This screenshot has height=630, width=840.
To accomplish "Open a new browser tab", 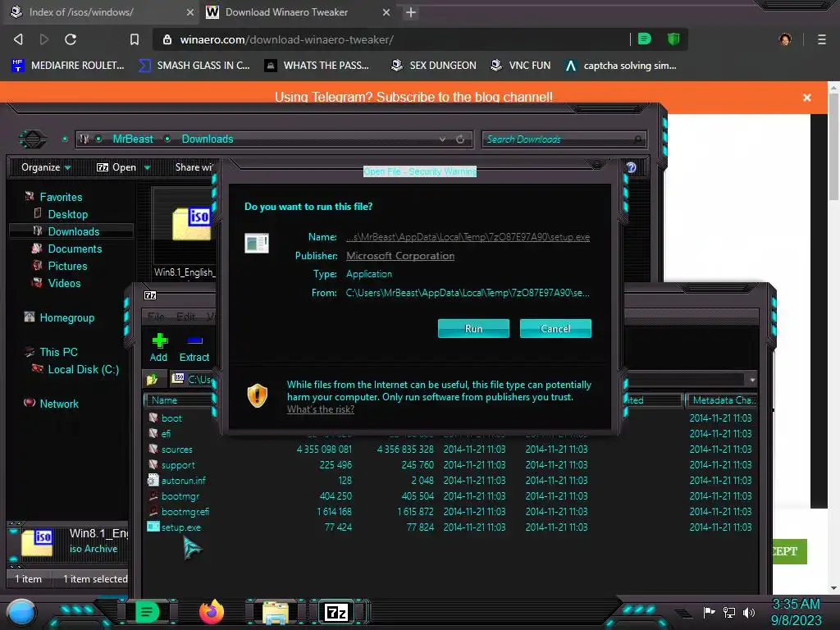I will (x=411, y=12).
